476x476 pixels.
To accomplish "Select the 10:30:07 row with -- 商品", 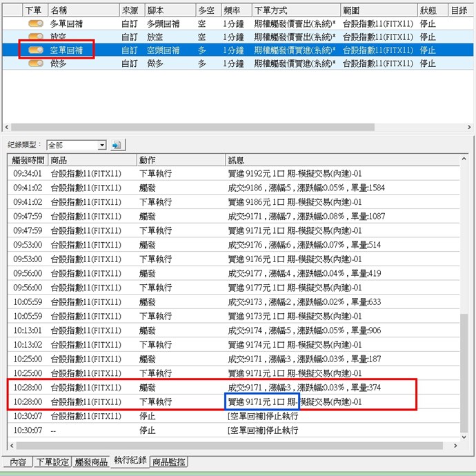I will [233, 430].
